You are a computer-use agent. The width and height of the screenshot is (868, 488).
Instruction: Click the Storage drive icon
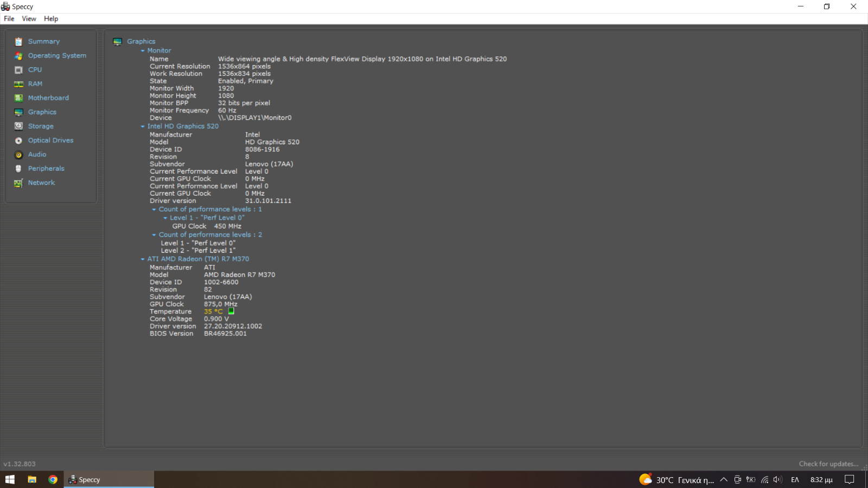tap(18, 126)
